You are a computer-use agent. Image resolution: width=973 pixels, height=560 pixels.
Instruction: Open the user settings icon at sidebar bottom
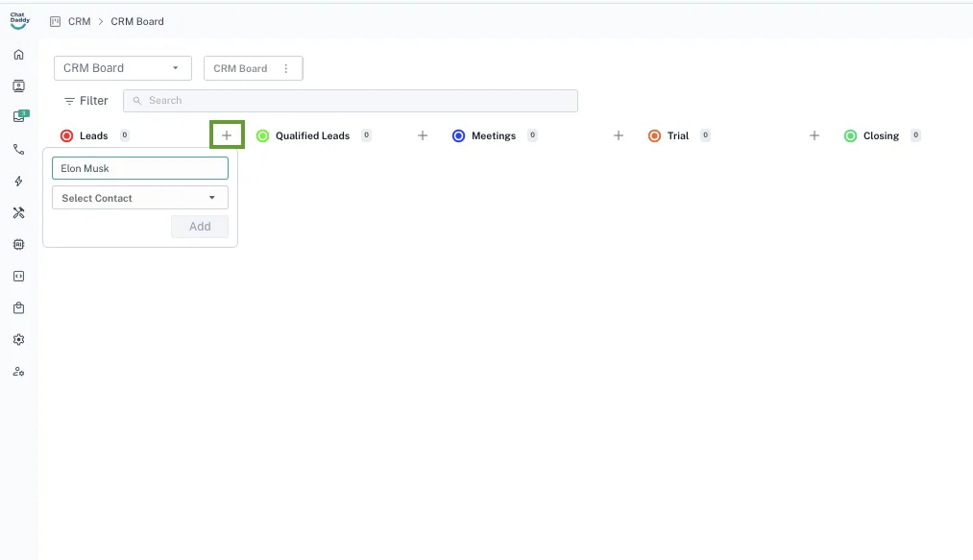tap(18, 371)
